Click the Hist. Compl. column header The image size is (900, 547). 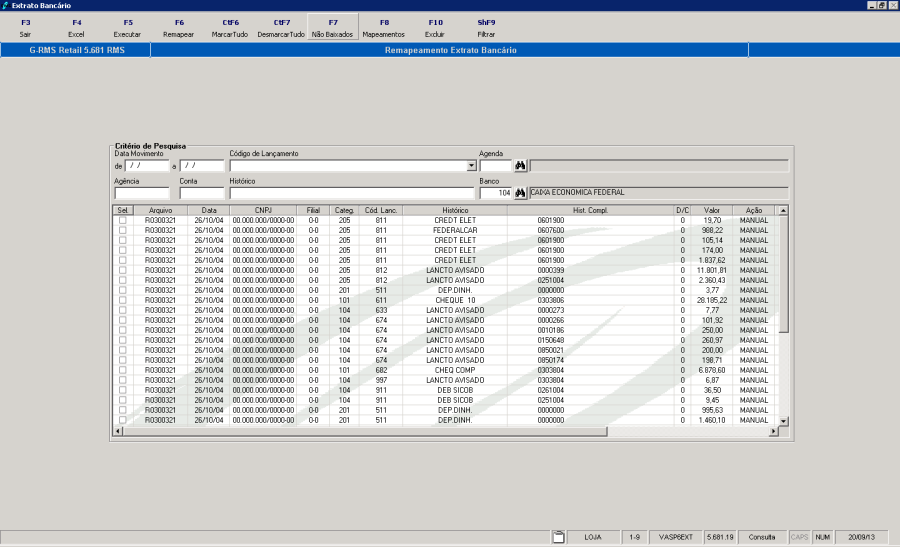(590, 211)
